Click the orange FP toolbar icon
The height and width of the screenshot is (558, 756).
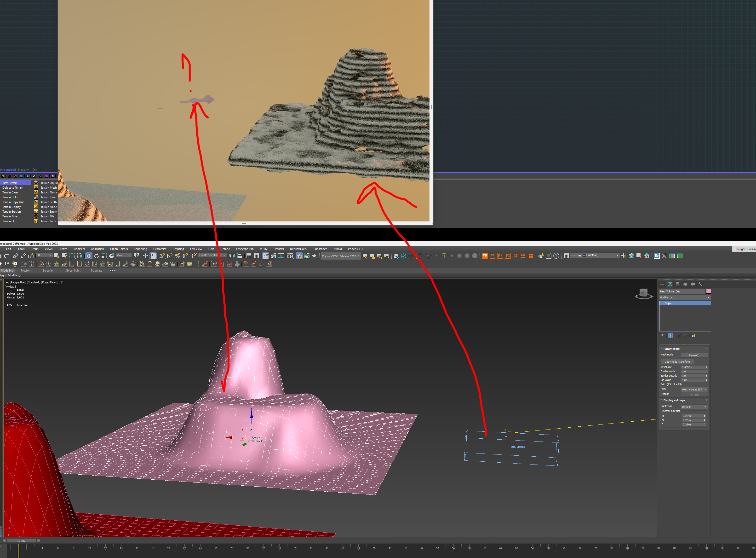pyautogui.click(x=485, y=256)
